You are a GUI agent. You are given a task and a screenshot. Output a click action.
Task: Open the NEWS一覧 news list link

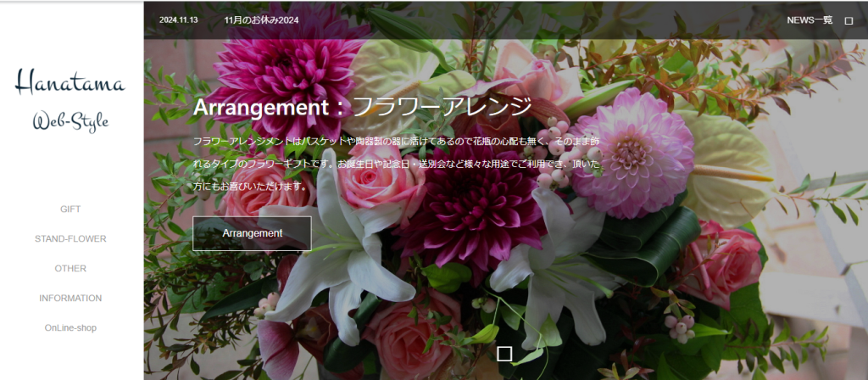tap(809, 20)
